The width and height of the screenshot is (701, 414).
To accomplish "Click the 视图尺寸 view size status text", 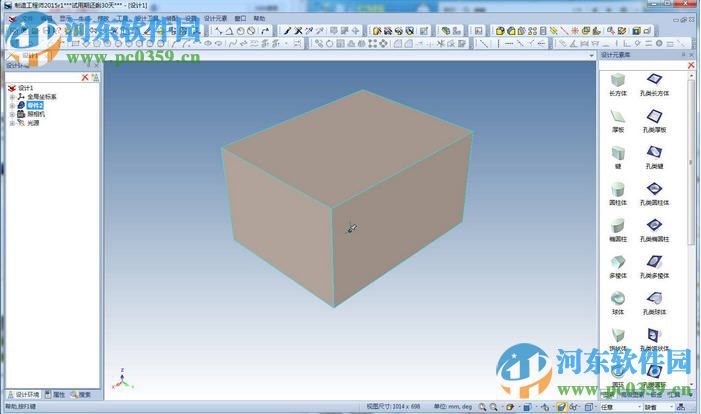I will (393, 407).
